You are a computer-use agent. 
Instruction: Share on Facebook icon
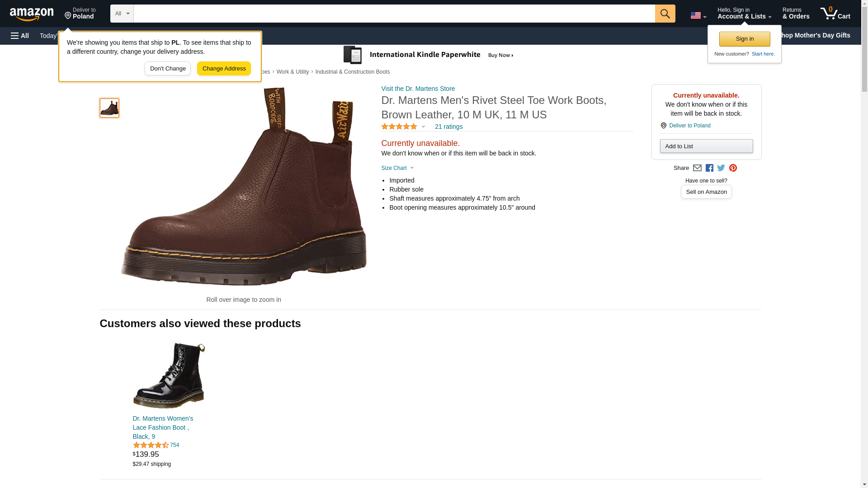[x=709, y=168]
